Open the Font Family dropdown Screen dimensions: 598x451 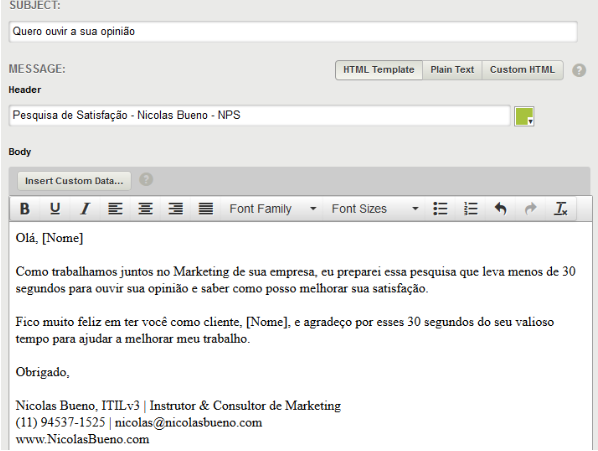coord(272,209)
